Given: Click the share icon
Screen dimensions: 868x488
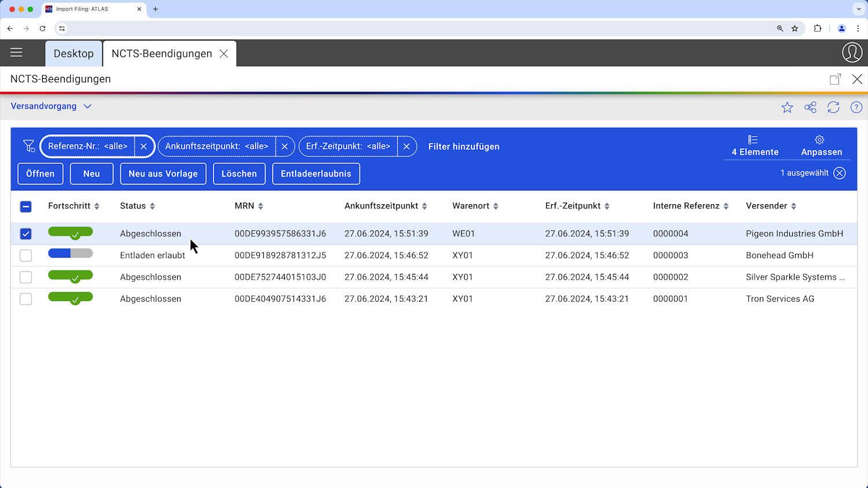Looking at the screenshot, I should (x=810, y=107).
